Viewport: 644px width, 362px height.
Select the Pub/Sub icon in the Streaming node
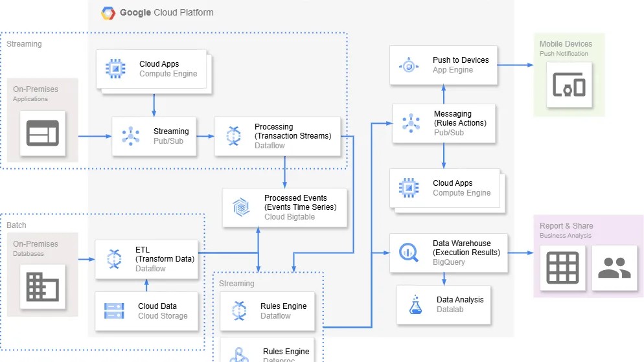(131, 136)
